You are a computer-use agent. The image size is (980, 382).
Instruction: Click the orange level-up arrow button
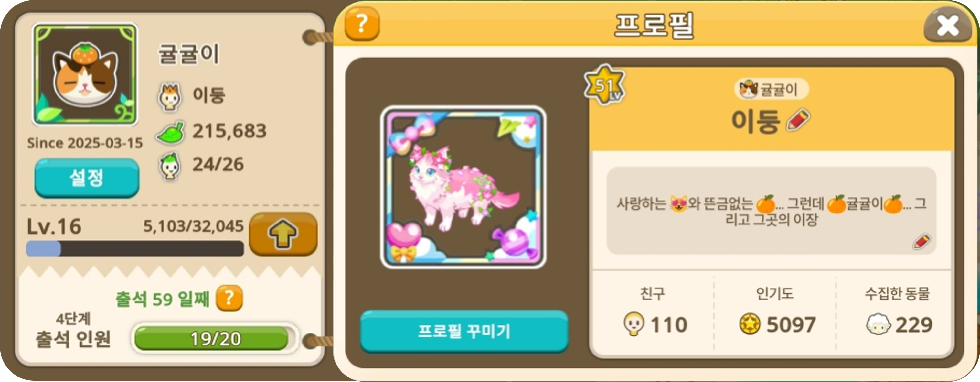coord(283,234)
